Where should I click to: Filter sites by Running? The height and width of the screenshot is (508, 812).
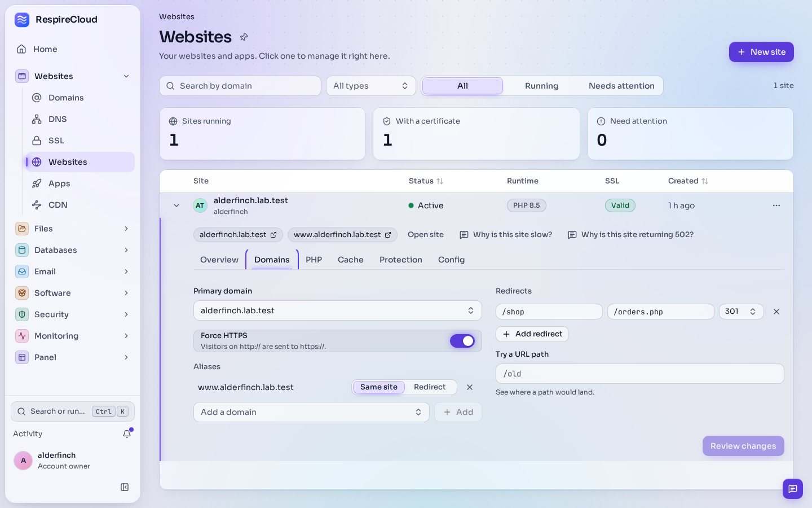(541, 86)
